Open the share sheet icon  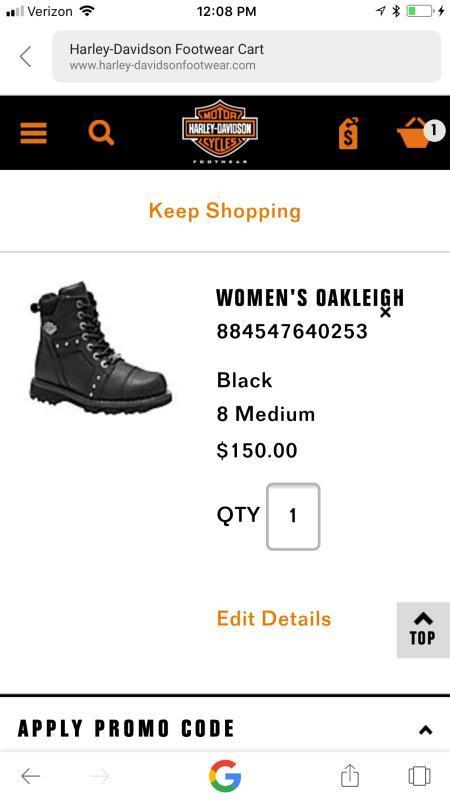pos(350,776)
